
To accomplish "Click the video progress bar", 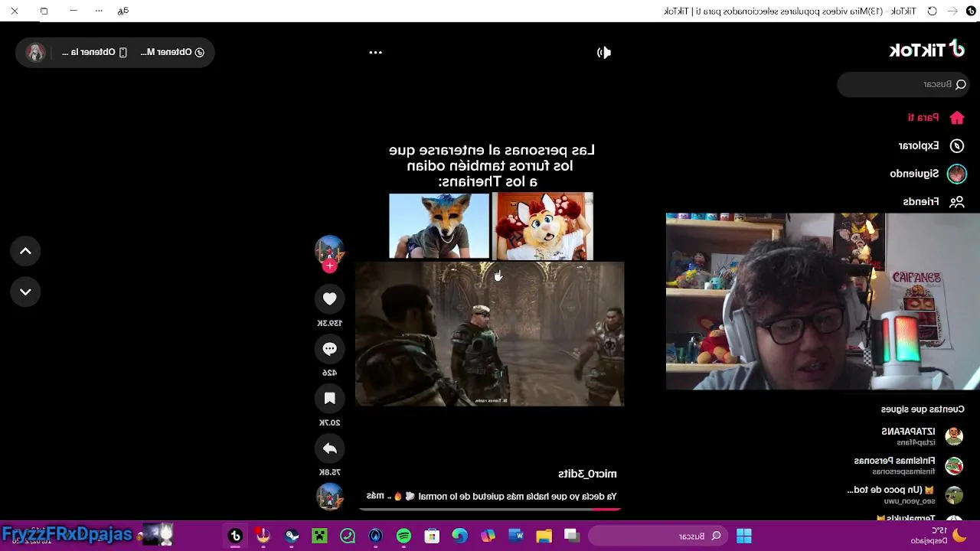I will point(490,508).
